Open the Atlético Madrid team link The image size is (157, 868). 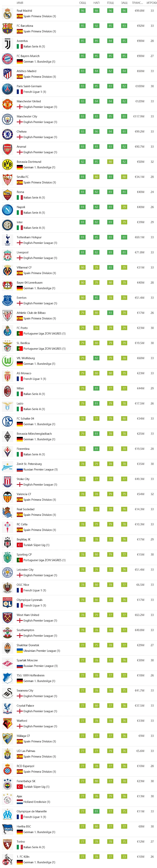pyautogui.click(x=26, y=71)
